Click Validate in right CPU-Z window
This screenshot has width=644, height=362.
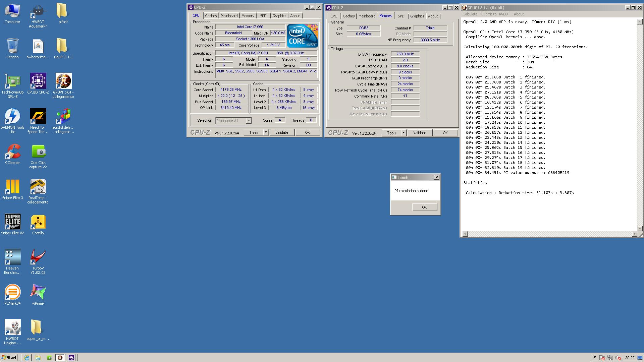pos(420,133)
